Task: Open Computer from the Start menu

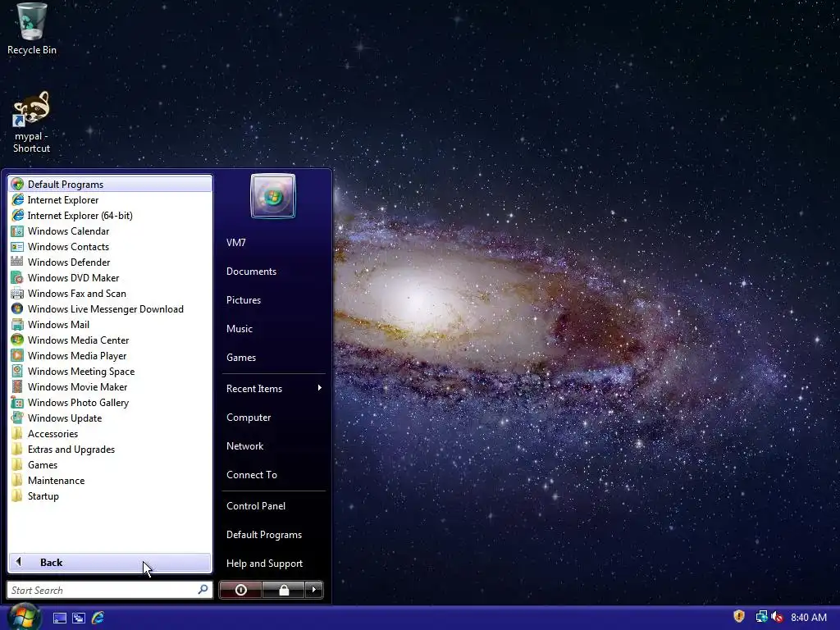Action: (x=273, y=418)
